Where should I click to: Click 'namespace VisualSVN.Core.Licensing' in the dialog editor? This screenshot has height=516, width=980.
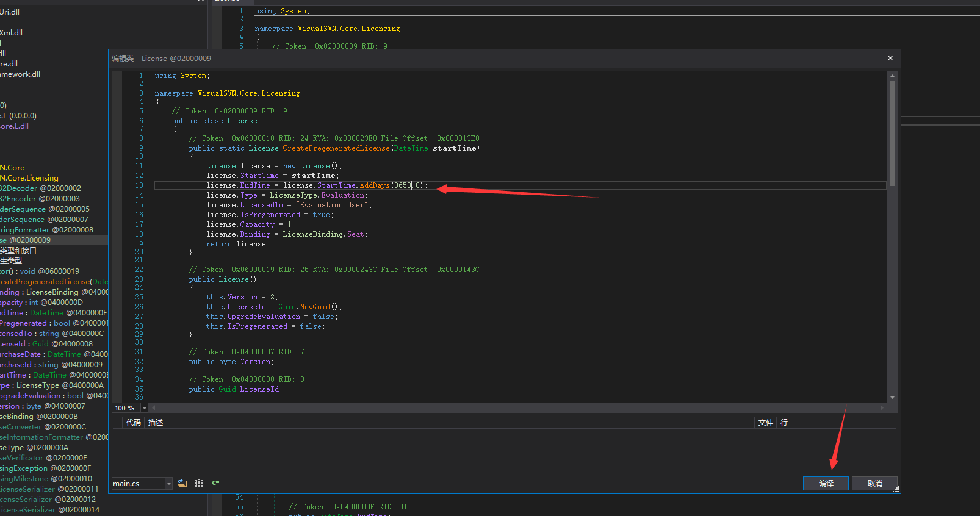pyautogui.click(x=227, y=93)
